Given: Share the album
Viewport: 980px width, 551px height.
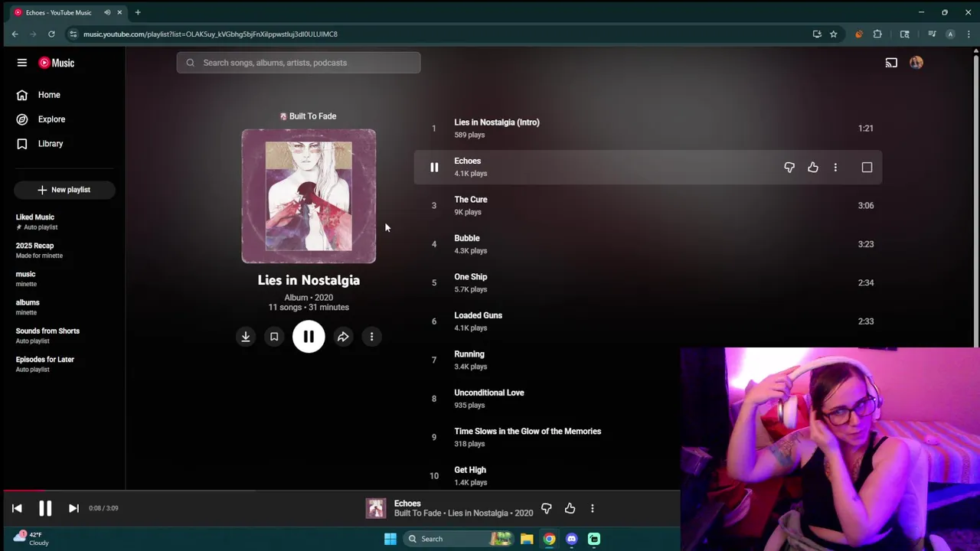Looking at the screenshot, I should pyautogui.click(x=343, y=337).
